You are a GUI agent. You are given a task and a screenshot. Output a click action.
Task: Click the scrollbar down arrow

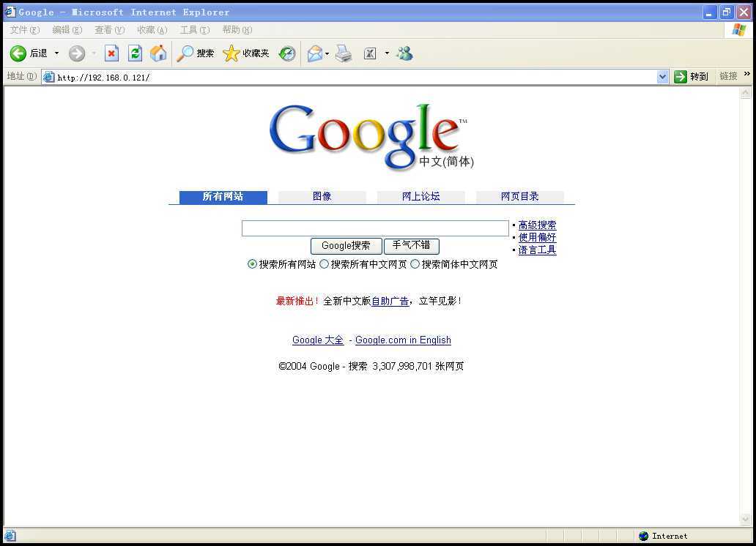coord(746,519)
